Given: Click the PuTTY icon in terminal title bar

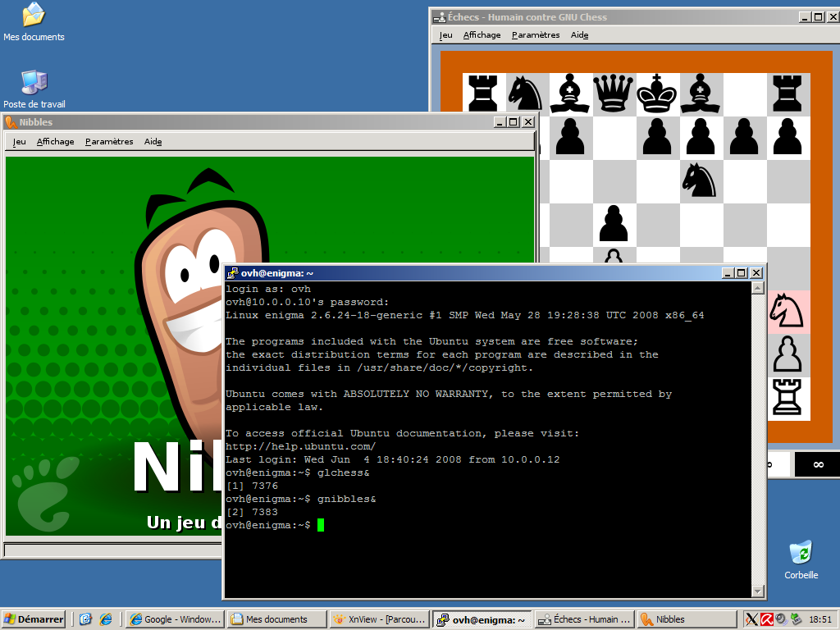Looking at the screenshot, I should point(232,273).
